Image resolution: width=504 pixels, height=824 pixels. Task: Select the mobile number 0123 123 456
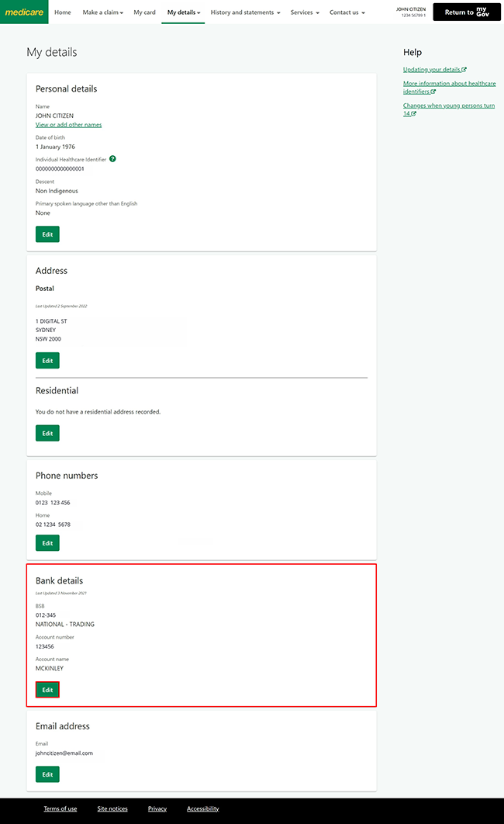click(53, 502)
